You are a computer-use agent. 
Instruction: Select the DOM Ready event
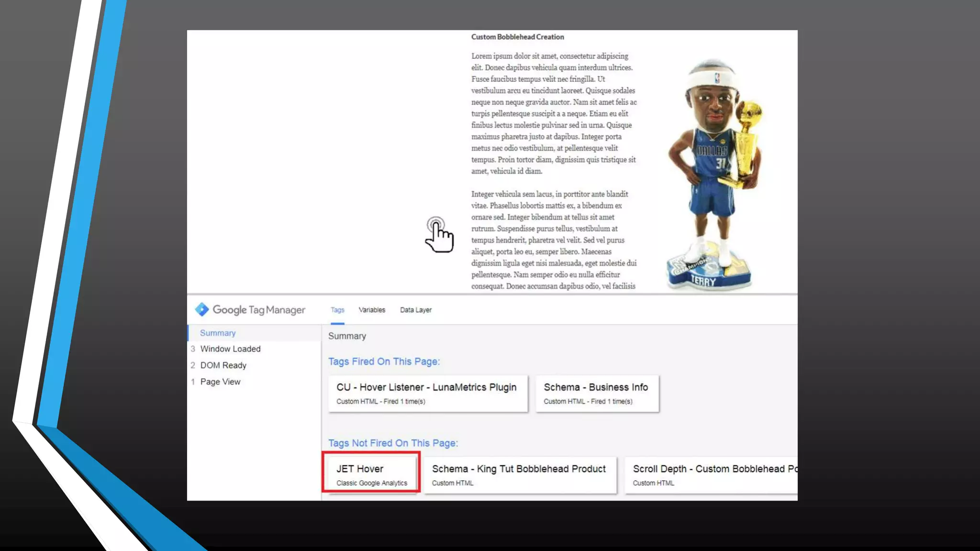(223, 365)
